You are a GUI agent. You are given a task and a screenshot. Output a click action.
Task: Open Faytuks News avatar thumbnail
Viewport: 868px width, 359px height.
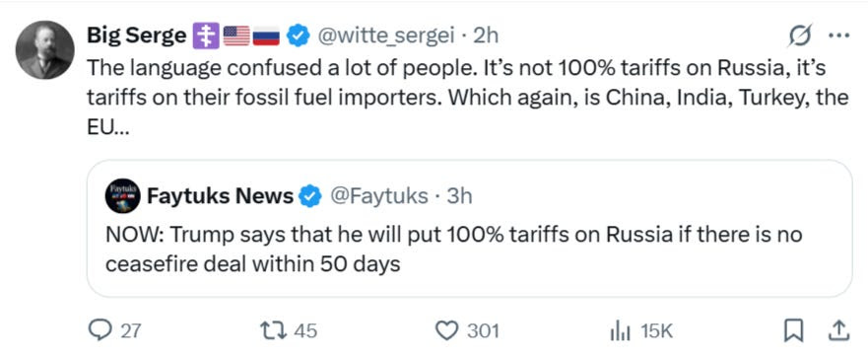pos(122,195)
